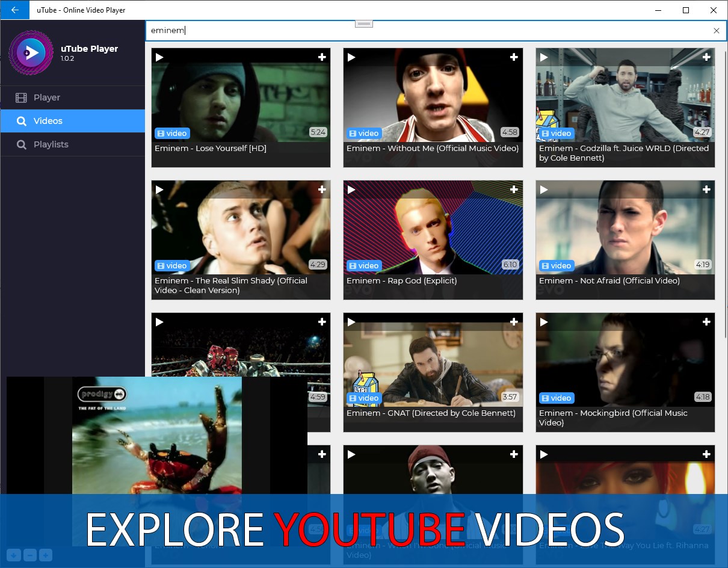
Task: Play the red-cap Eminem video in bottom row
Action: tap(351, 454)
